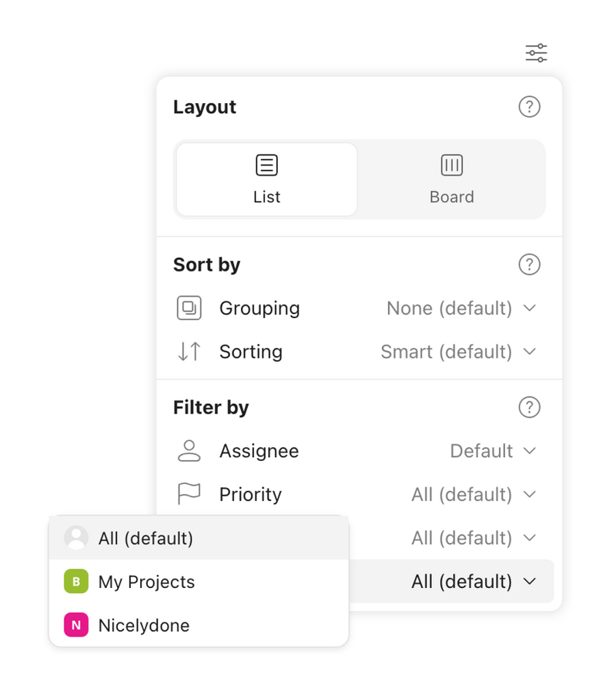
Task: Open the Priority All (default) dropdown
Action: click(x=474, y=495)
